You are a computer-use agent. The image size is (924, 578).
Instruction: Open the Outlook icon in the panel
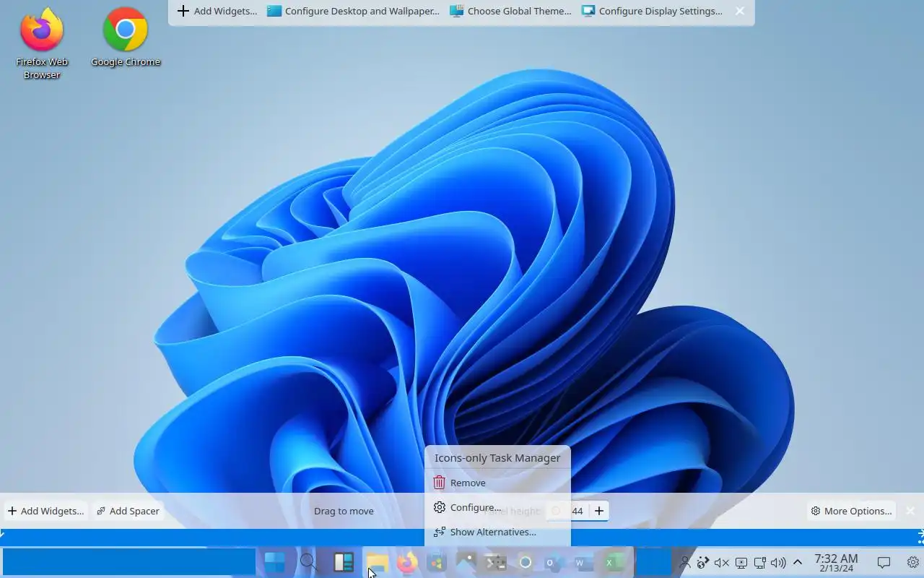[x=554, y=562]
